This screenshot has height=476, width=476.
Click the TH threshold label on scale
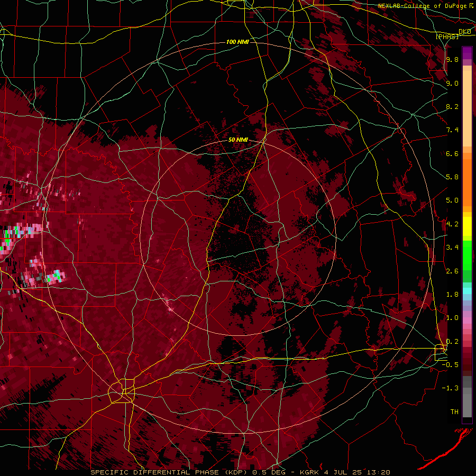pos(454,412)
